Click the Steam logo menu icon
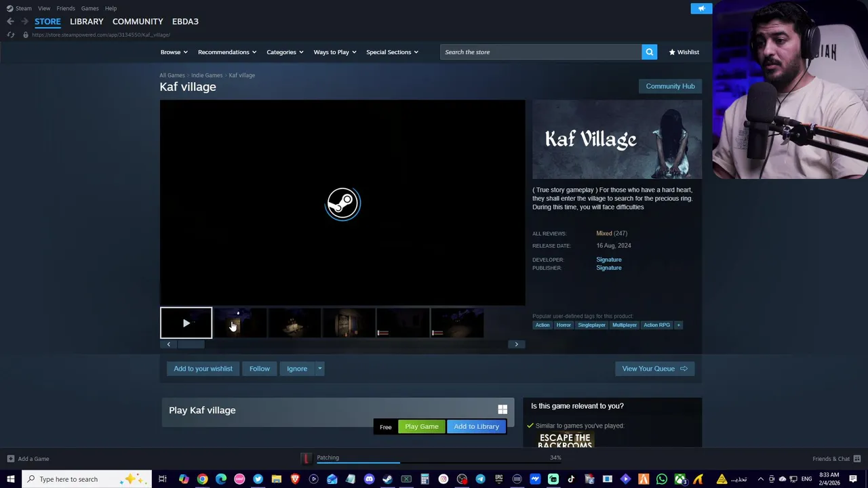The height and width of the screenshot is (488, 868). pyautogui.click(x=9, y=8)
